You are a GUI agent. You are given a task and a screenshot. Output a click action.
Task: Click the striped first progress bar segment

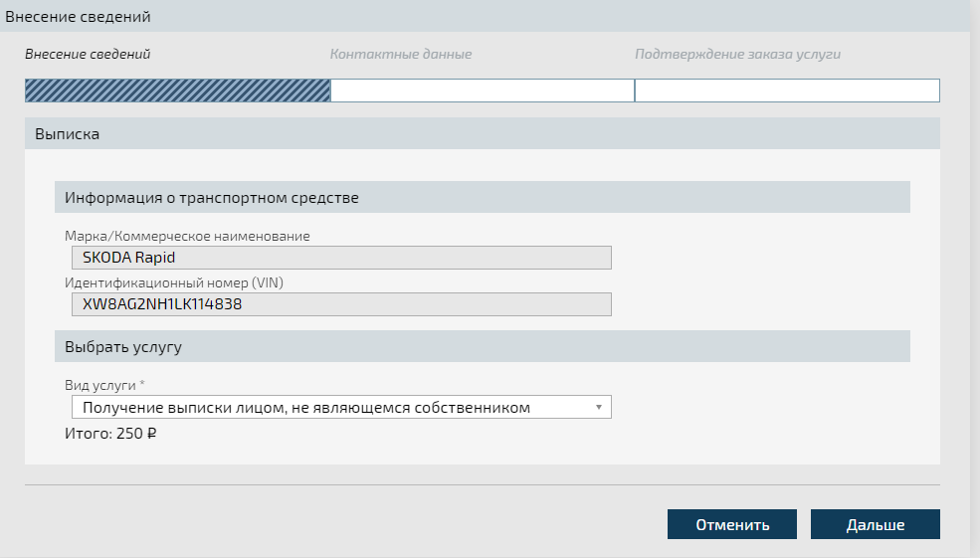[x=177, y=91]
